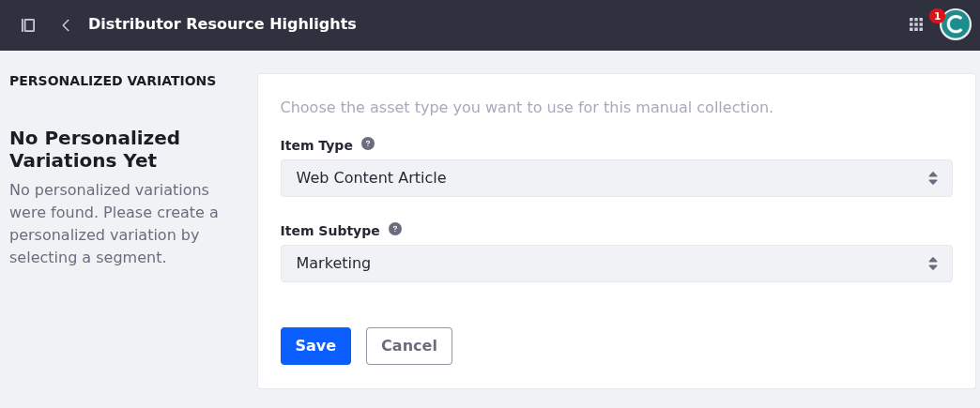Image resolution: width=980 pixels, height=408 pixels.
Task: Click the Item Subtype field label
Action: [329, 231]
